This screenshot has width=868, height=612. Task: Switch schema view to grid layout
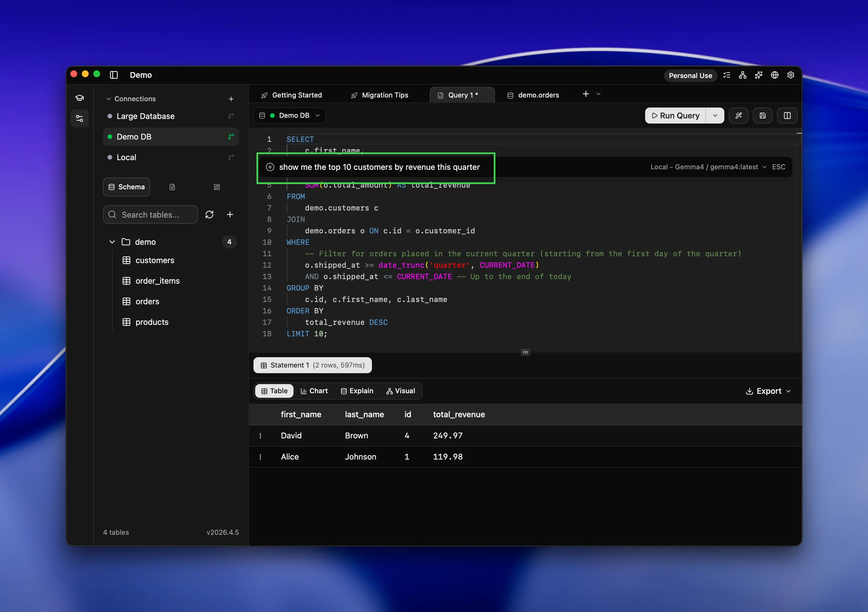(217, 187)
